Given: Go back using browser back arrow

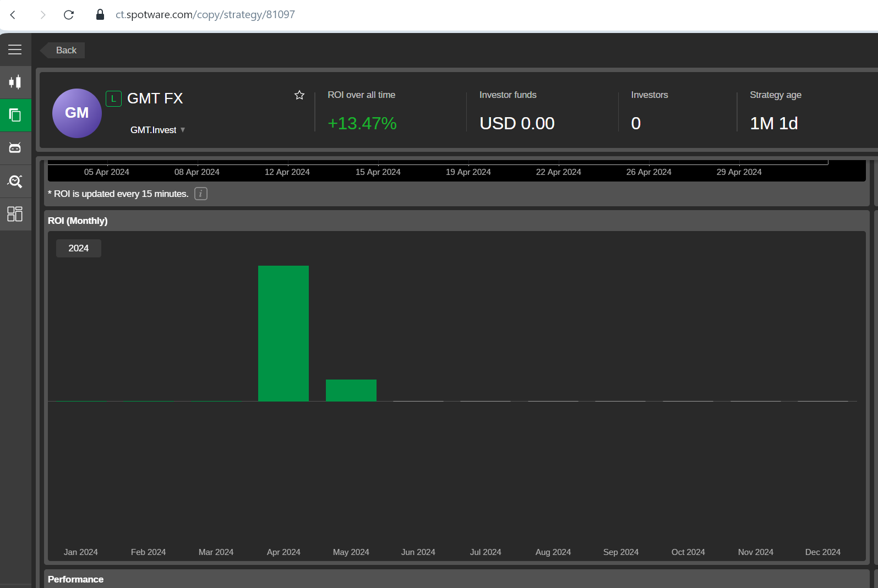Looking at the screenshot, I should 13,15.
